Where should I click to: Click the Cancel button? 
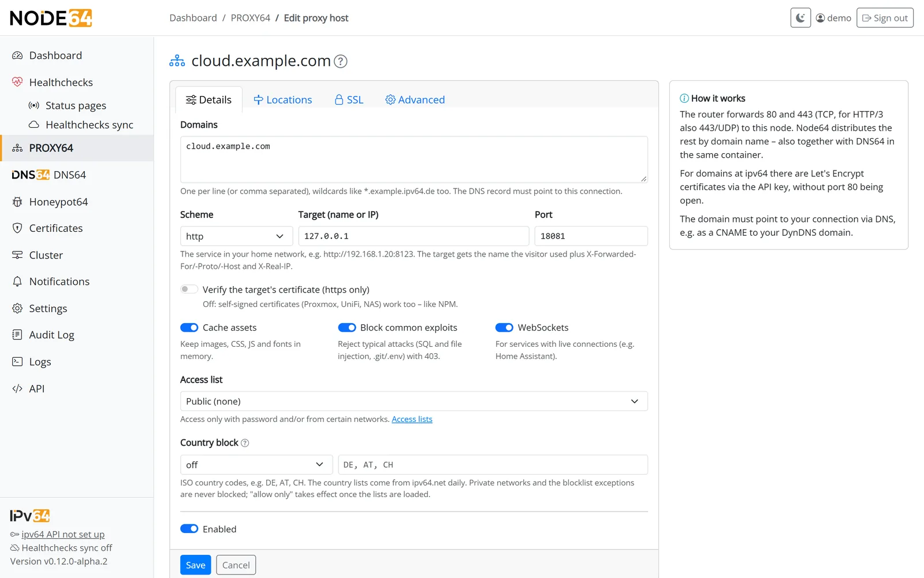click(236, 565)
